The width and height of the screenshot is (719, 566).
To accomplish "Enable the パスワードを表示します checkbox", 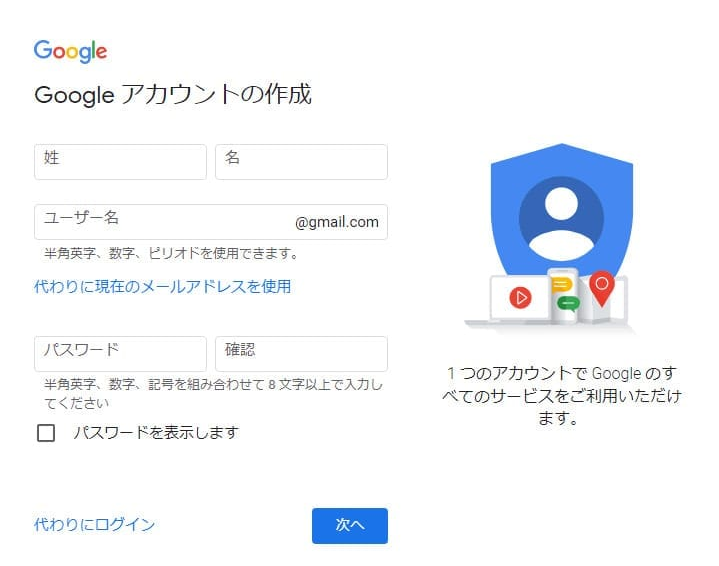I will [46, 433].
